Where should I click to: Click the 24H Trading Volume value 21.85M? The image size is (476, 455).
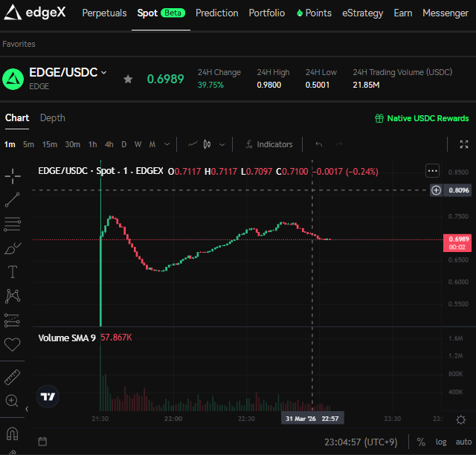pos(366,85)
